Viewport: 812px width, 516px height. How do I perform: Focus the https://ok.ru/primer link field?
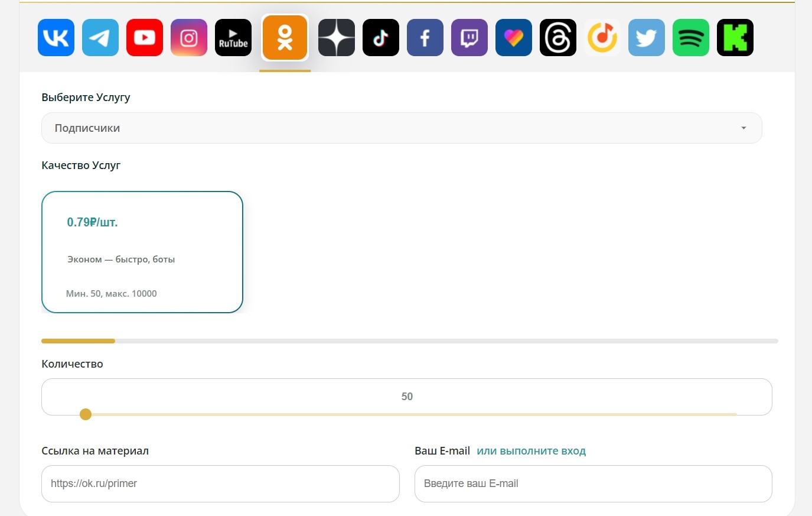click(220, 483)
